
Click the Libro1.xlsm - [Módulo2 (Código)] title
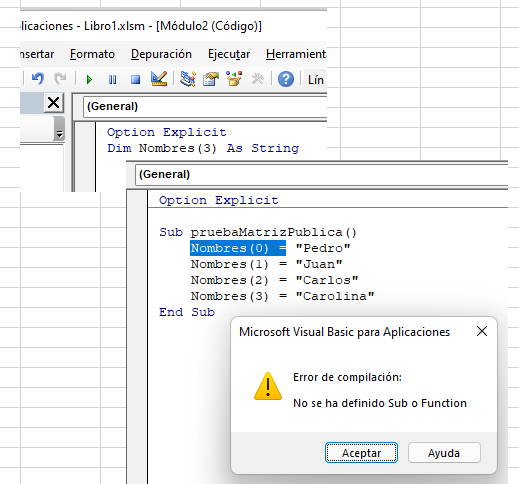click(x=173, y=26)
